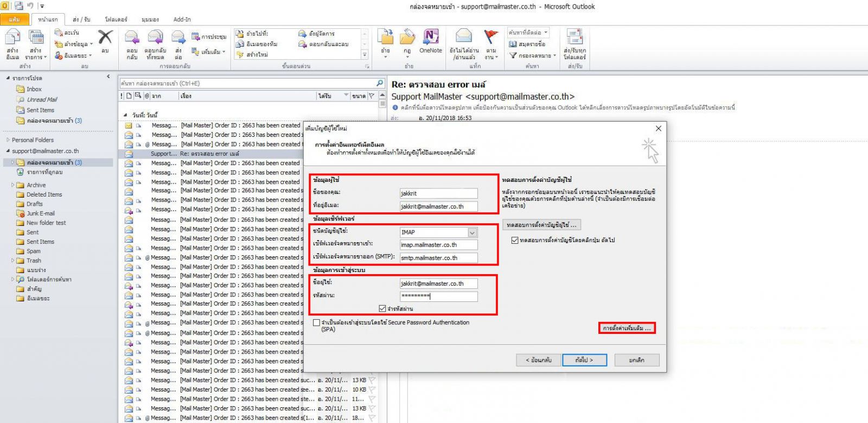Image resolution: width=868 pixels, height=423 pixels.
Task: Click the Cancel (ยกเลิก) button
Action: 637,360
